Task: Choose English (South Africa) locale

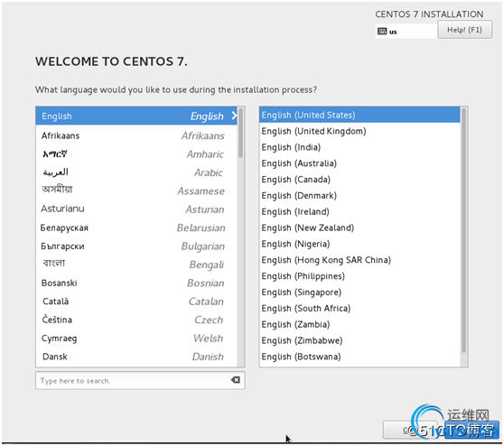Action: point(359,308)
